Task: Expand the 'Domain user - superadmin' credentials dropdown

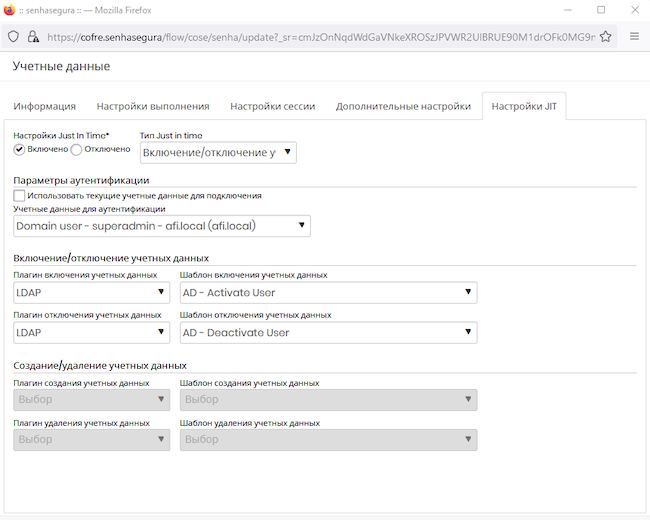Action: [162, 226]
